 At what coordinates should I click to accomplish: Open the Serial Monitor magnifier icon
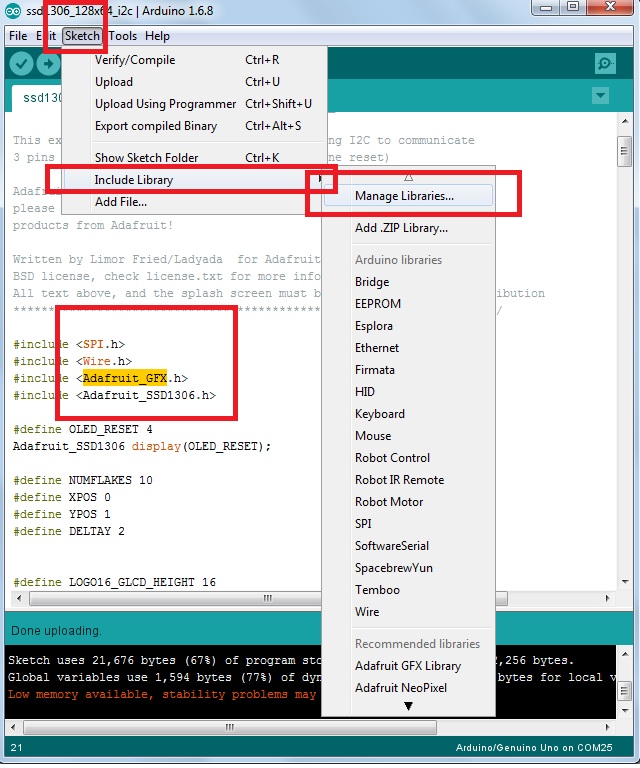(605, 64)
